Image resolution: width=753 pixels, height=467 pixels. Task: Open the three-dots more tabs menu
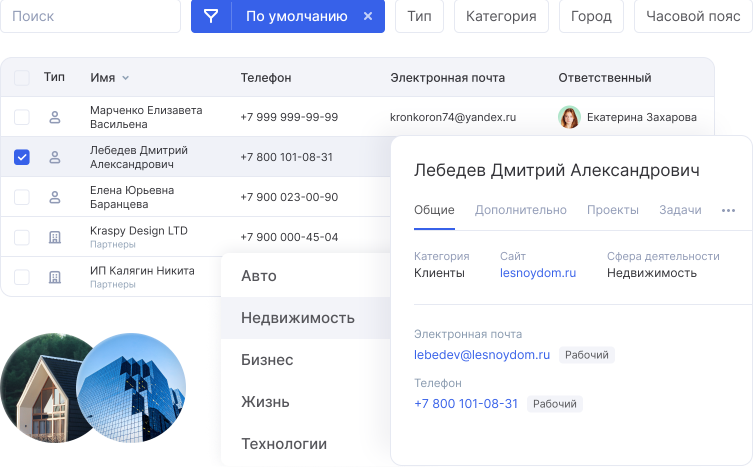coord(728,210)
